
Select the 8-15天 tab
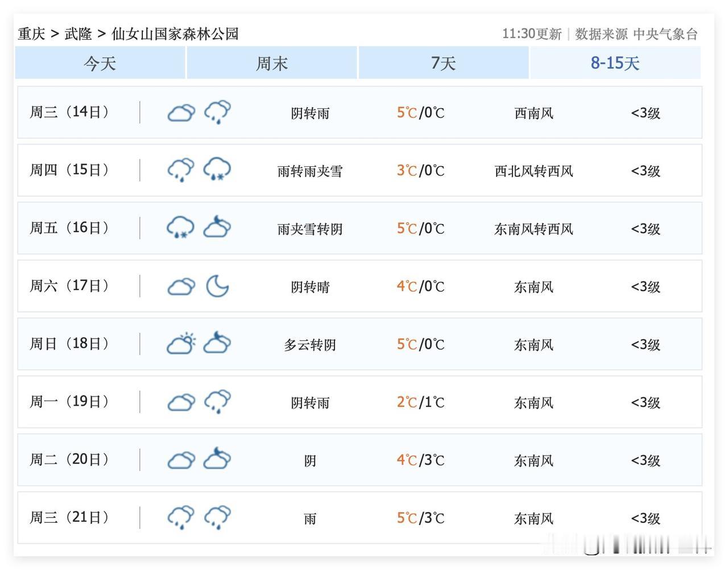[615, 63]
